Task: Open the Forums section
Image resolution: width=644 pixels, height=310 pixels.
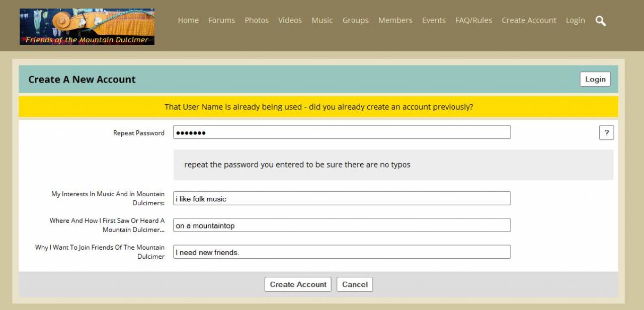Action: click(x=221, y=21)
